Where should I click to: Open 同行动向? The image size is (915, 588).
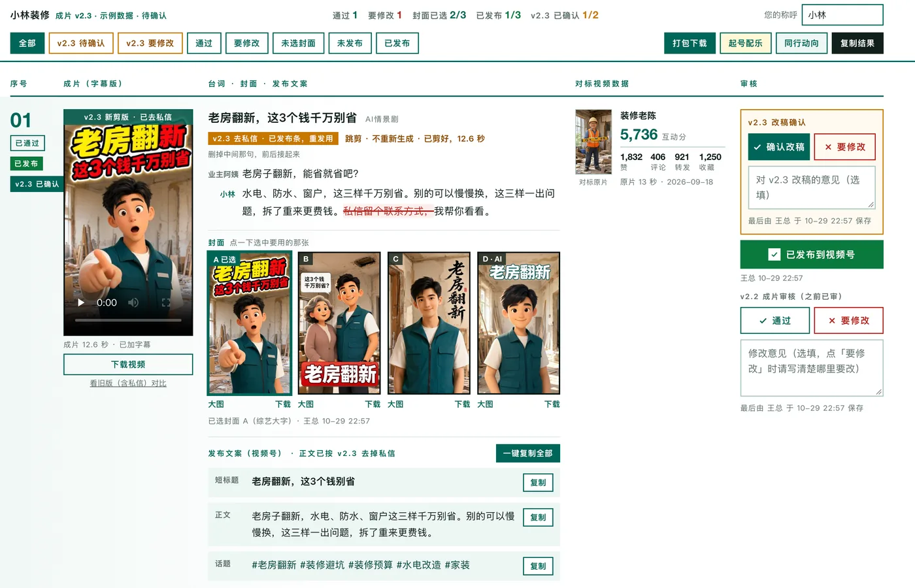(801, 43)
